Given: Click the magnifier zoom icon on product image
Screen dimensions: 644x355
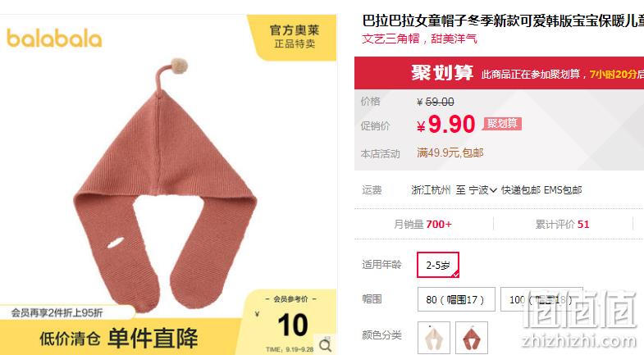Looking at the screenshot, I should point(326,345).
